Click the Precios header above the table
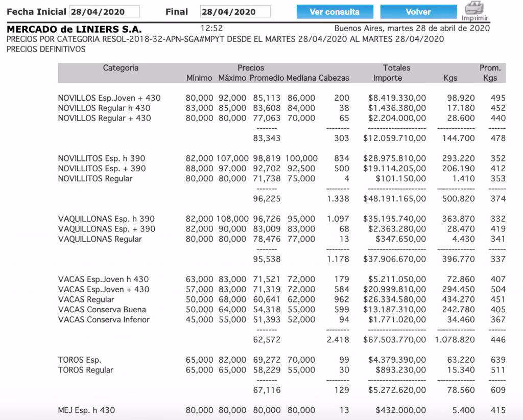This screenshot has height=420, width=523. [x=251, y=67]
